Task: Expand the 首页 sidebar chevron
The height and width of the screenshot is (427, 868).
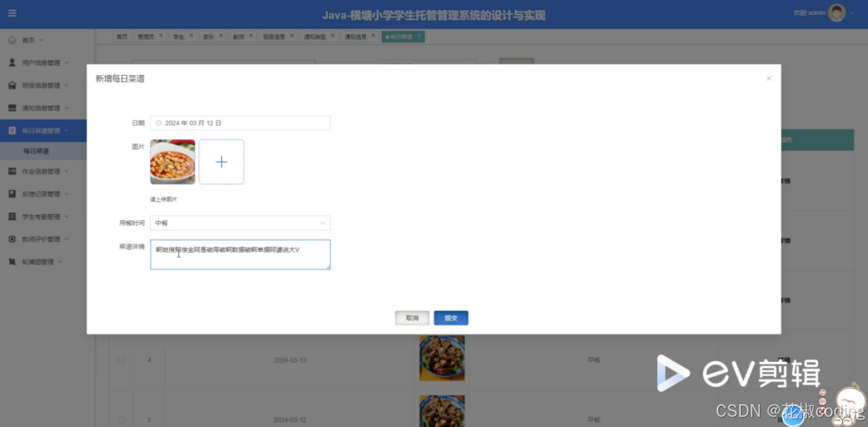Action: pos(41,40)
